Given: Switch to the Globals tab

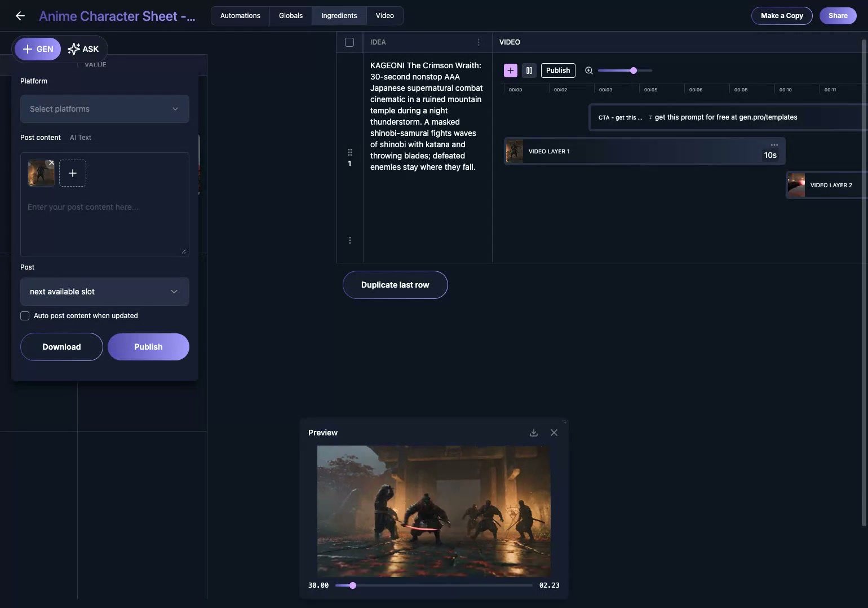Looking at the screenshot, I should (291, 16).
